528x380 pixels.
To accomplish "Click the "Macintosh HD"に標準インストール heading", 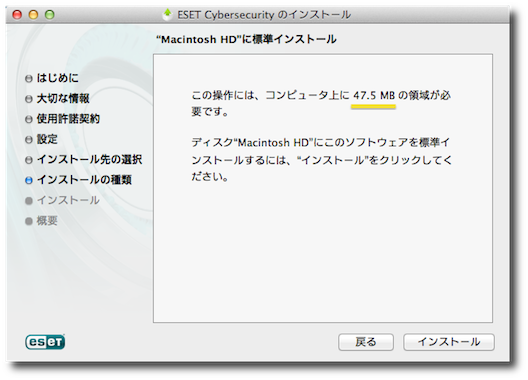I will click(246, 39).
